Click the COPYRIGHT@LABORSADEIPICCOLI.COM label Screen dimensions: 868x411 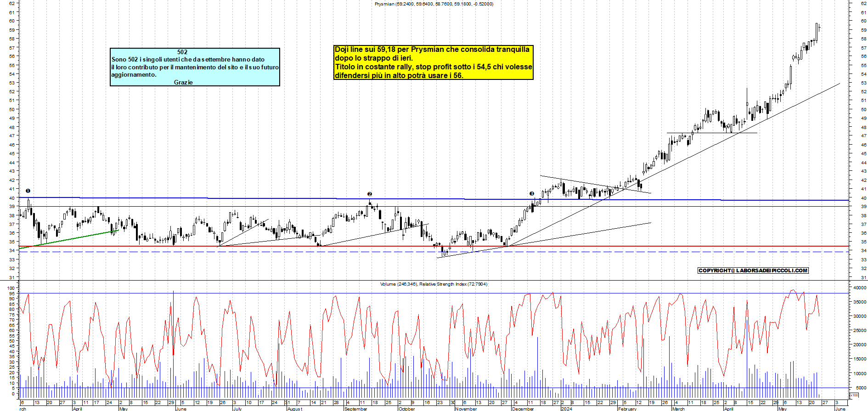(x=753, y=270)
